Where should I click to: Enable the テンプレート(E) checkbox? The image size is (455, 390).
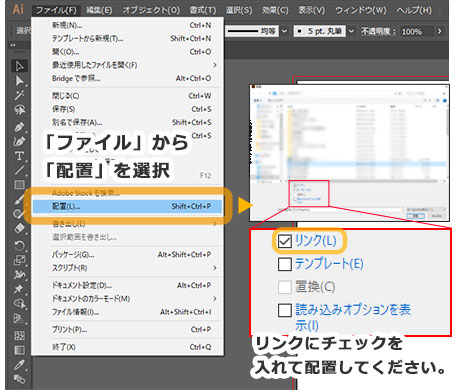coord(285,264)
